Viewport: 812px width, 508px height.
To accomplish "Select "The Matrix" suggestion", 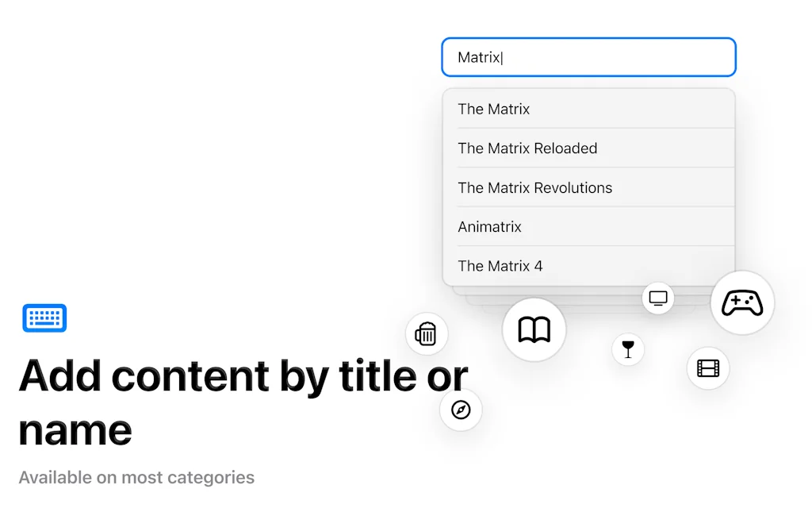I will pos(494,109).
